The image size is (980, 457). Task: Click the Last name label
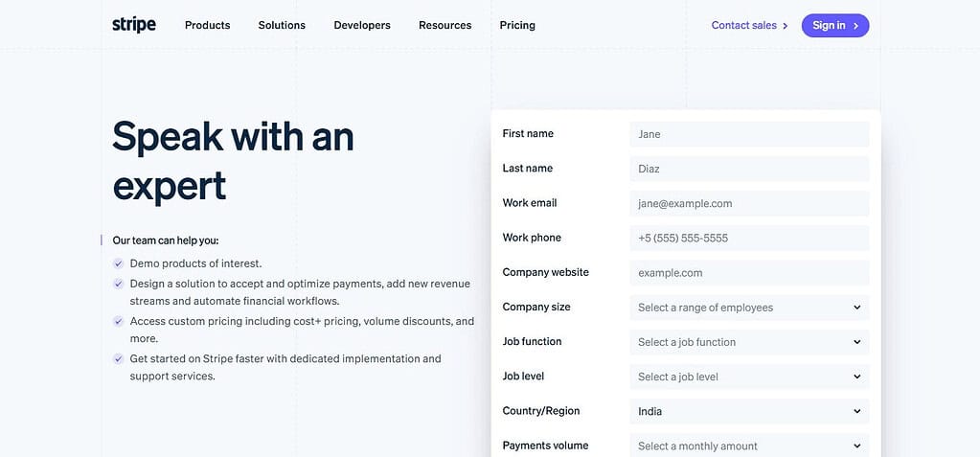tap(528, 169)
